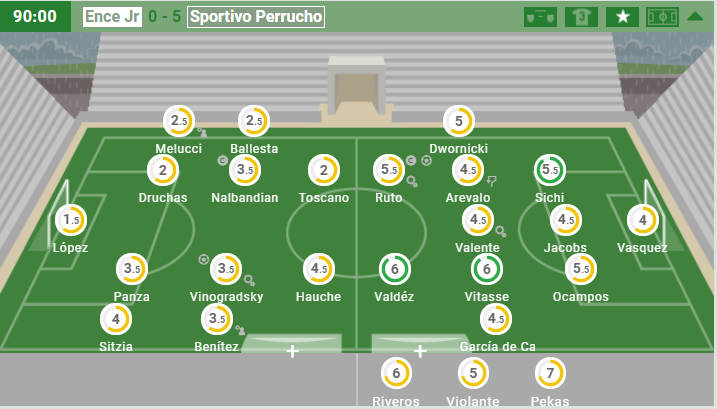Select goalkeeper López rating circle

pyautogui.click(x=71, y=220)
